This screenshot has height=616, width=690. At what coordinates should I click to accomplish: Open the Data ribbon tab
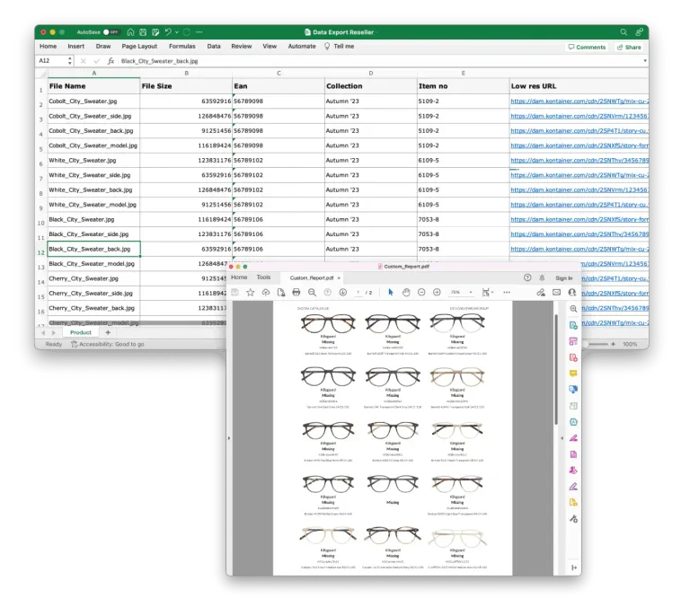214,46
